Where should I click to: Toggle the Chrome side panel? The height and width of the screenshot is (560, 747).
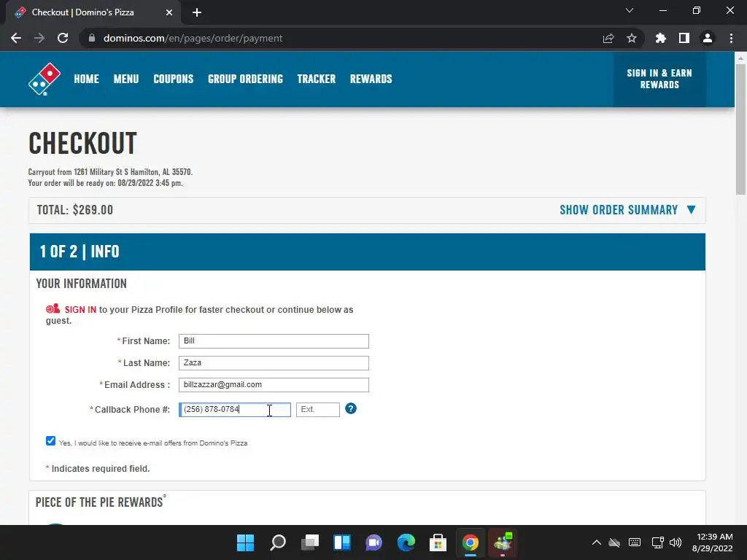(x=684, y=38)
